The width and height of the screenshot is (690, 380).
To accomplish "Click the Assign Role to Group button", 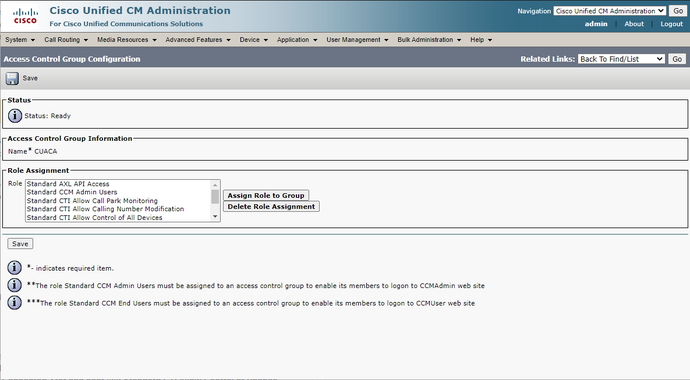I will pos(266,195).
